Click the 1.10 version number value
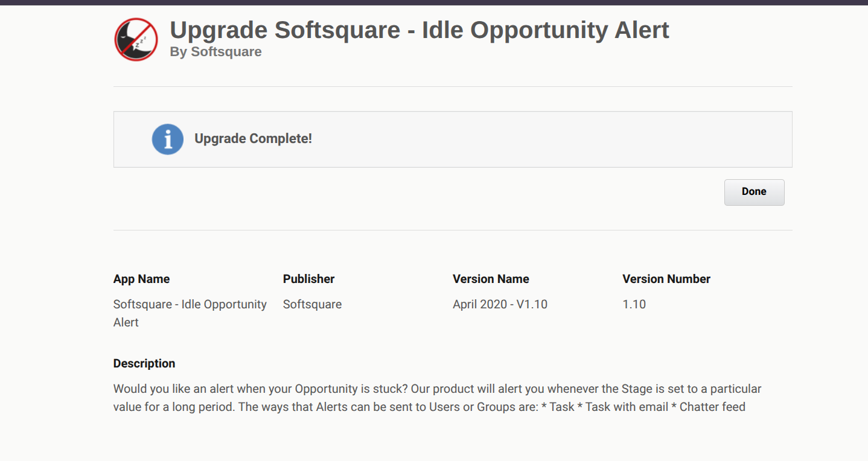 point(634,304)
